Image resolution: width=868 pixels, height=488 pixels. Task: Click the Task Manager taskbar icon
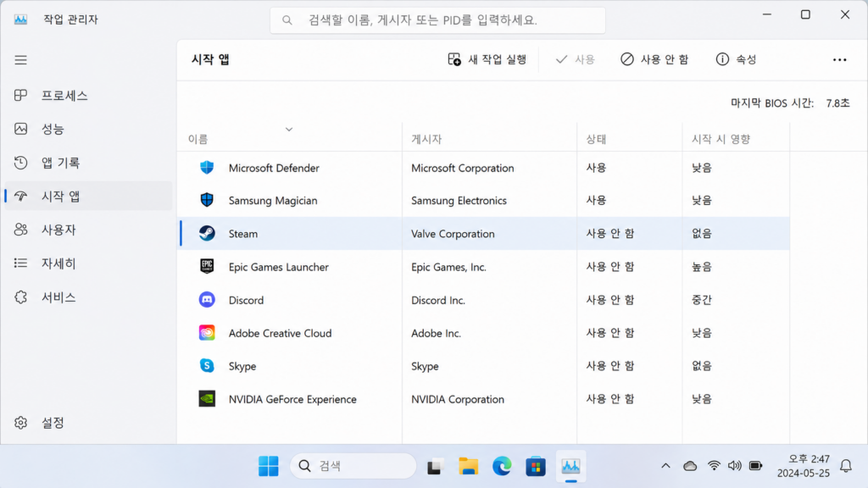point(570,467)
